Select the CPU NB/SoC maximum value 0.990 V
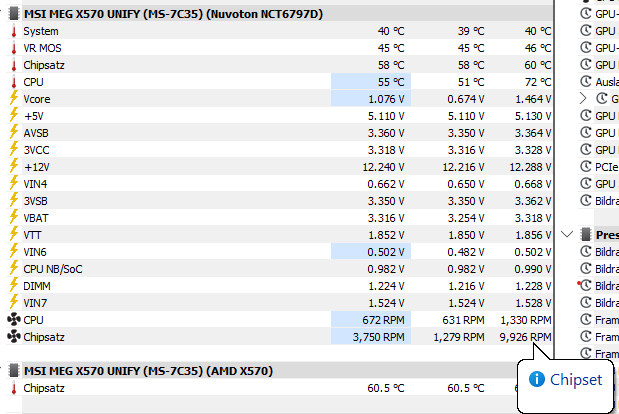The image size is (619, 414). tap(533, 269)
